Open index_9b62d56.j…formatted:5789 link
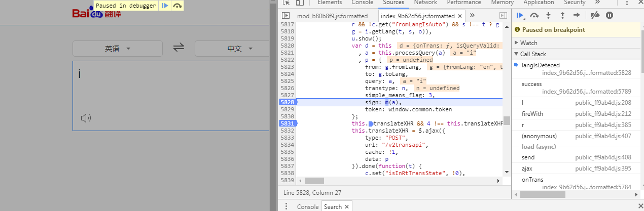Screen dimensions: 644x211 click(x=587, y=92)
